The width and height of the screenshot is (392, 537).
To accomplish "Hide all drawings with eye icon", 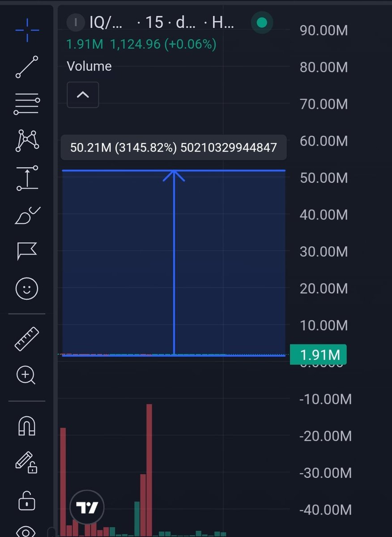I will click(x=26, y=532).
